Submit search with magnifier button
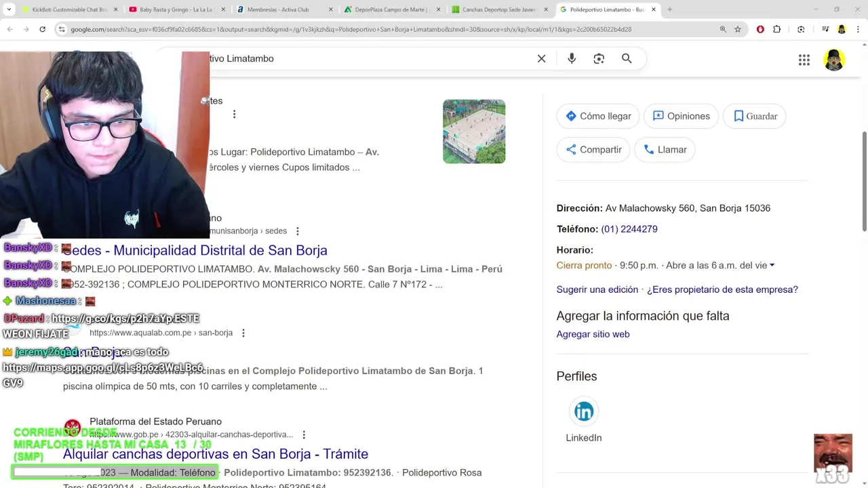 click(x=627, y=58)
